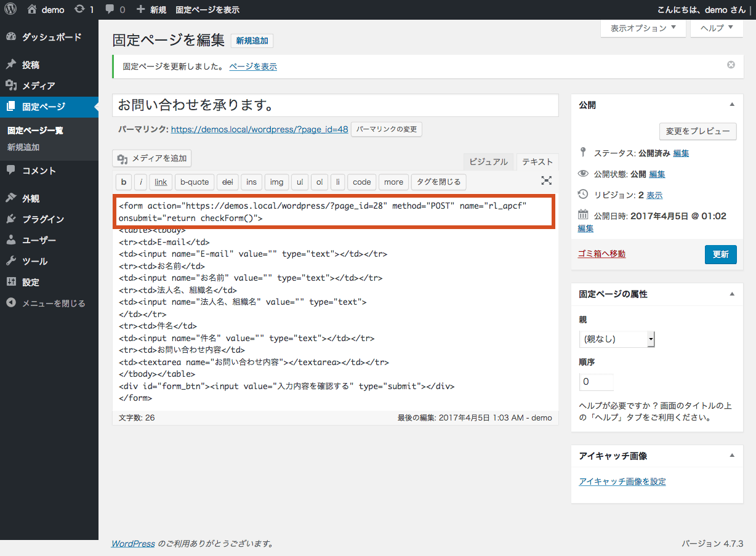
Task: Open 固定ページ一覧 submenu item
Action: (x=35, y=131)
